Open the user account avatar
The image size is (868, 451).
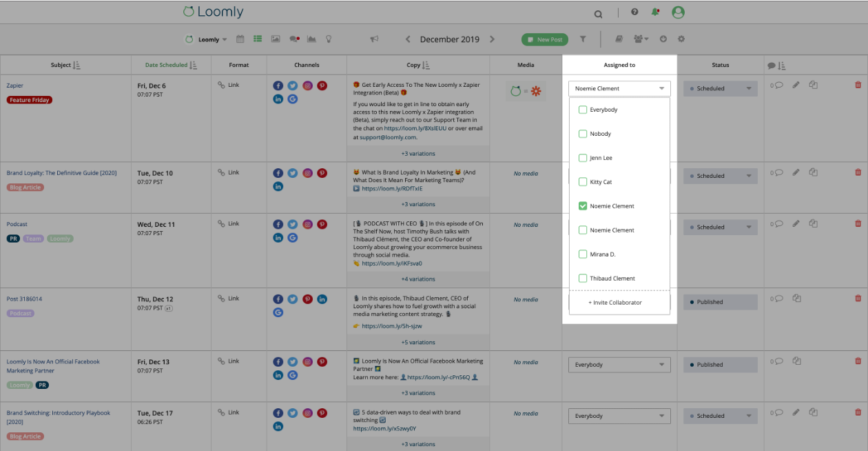[679, 12]
